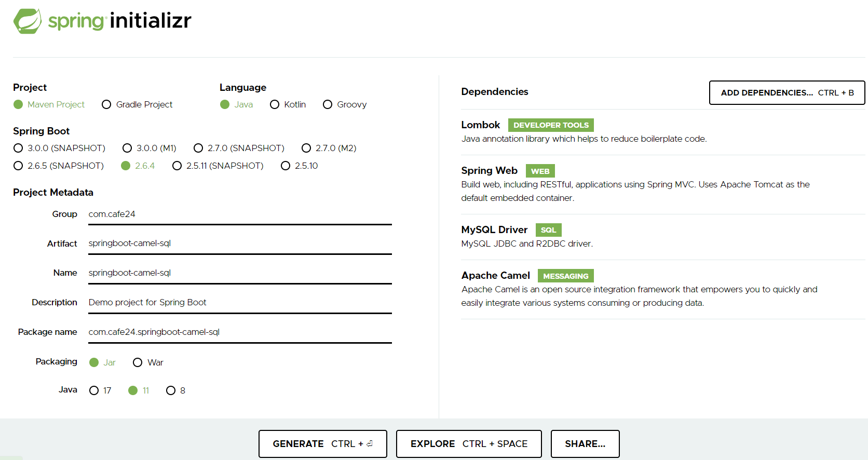Select Maven Project radio option
The image size is (868, 460).
click(49, 104)
